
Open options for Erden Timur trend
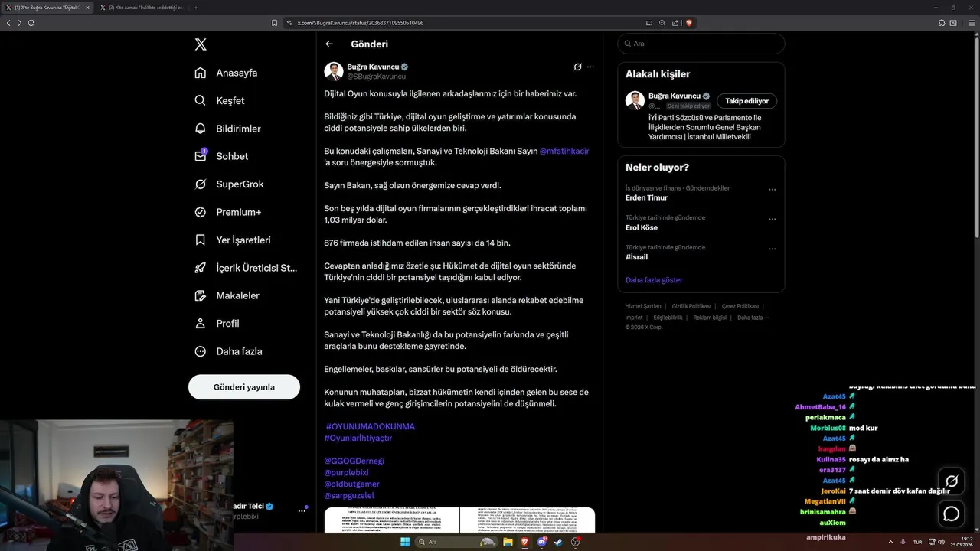pos(772,190)
